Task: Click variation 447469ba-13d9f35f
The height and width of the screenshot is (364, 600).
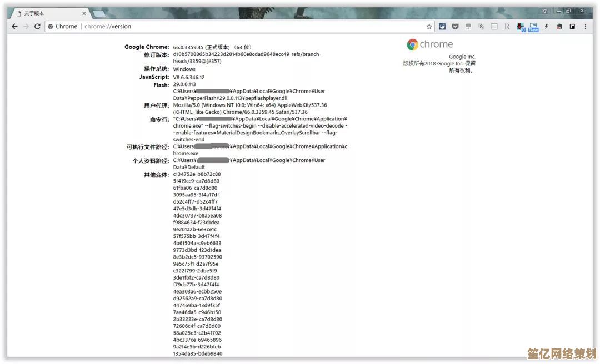Action: click(196, 305)
